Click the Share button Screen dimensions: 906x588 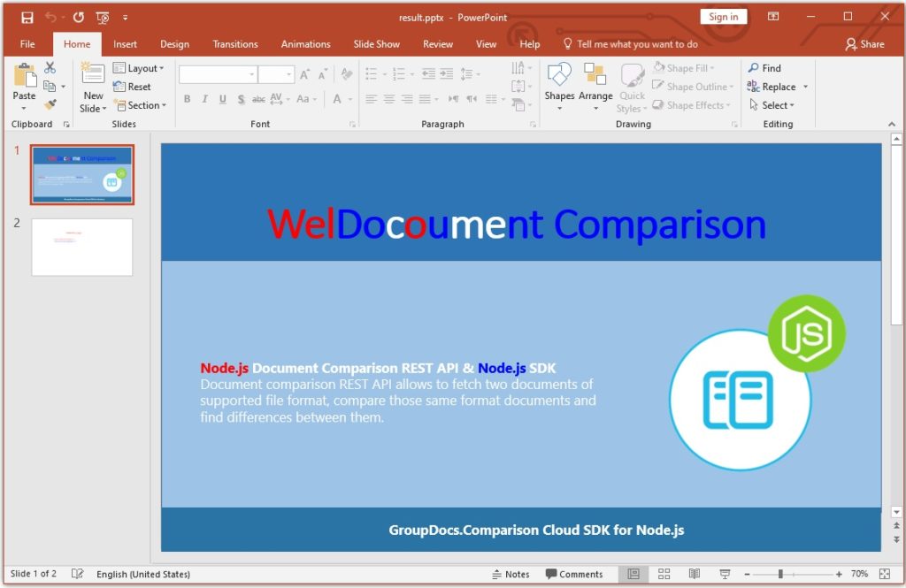coord(864,44)
